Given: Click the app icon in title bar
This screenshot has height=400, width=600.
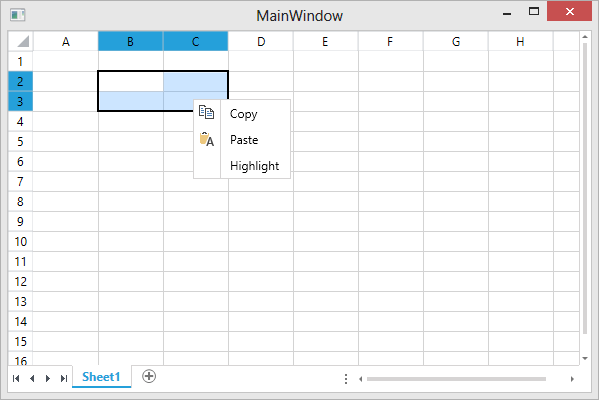Looking at the screenshot, I should [16, 15].
